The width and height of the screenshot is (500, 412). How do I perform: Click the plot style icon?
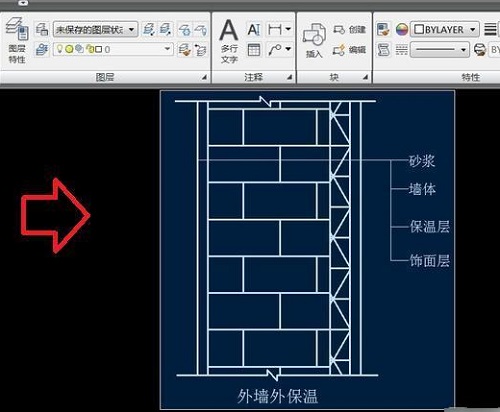[480, 50]
